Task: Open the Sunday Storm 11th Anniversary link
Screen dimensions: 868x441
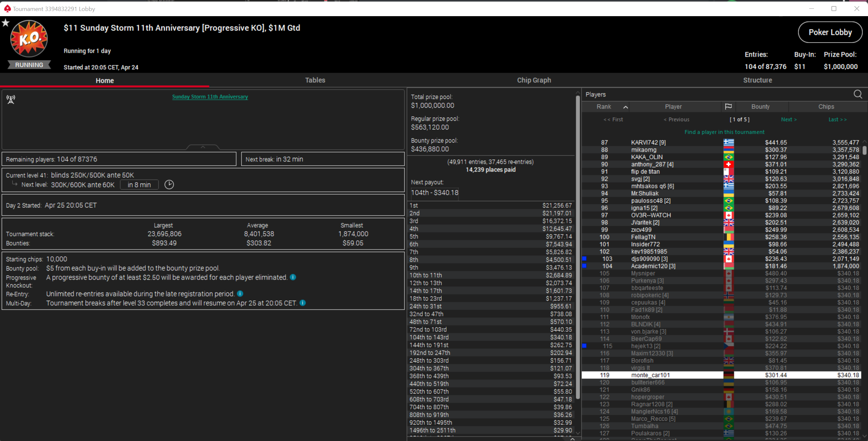Action: pos(210,97)
